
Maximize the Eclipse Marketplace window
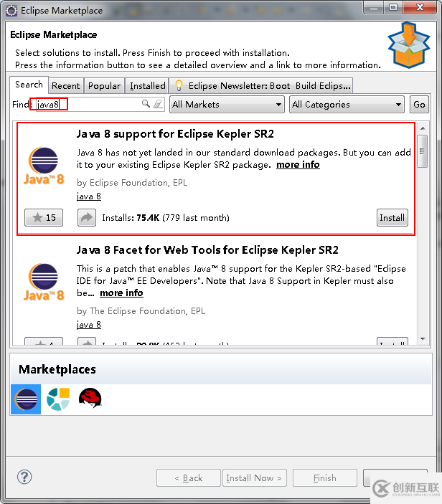(x=393, y=7)
